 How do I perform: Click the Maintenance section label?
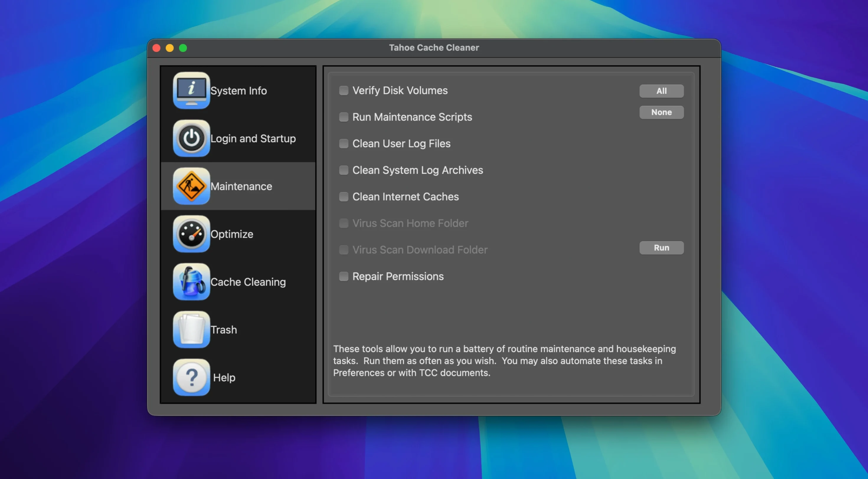click(241, 186)
